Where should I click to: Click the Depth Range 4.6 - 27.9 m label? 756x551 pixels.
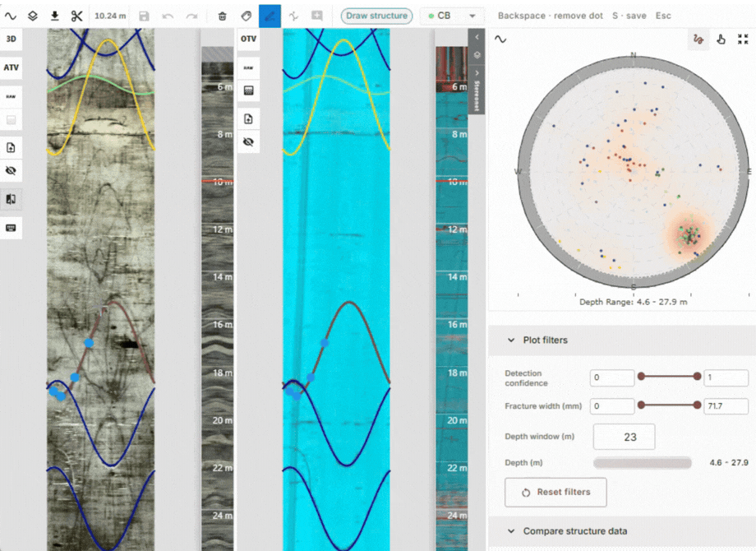tap(633, 302)
